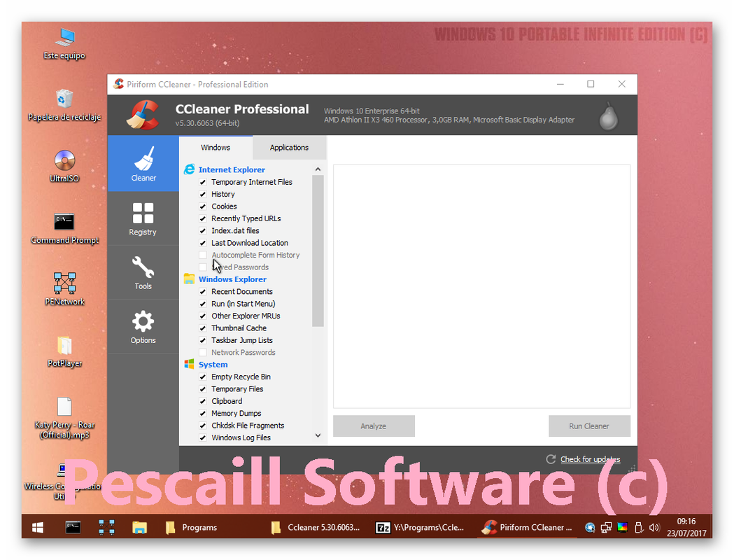The width and height of the screenshot is (734, 560).
Task: Switch to the Windows tab
Action: click(x=216, y=148)
